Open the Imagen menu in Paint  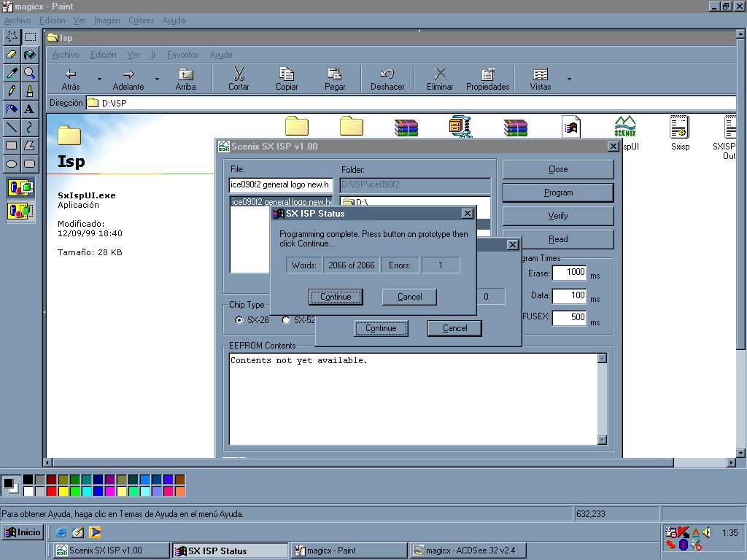107,20
